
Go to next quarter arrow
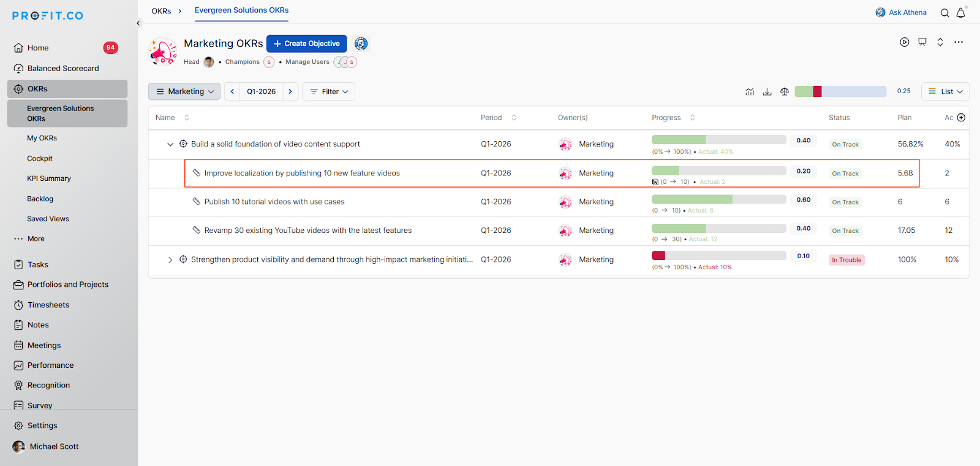(x=290, y=91)
